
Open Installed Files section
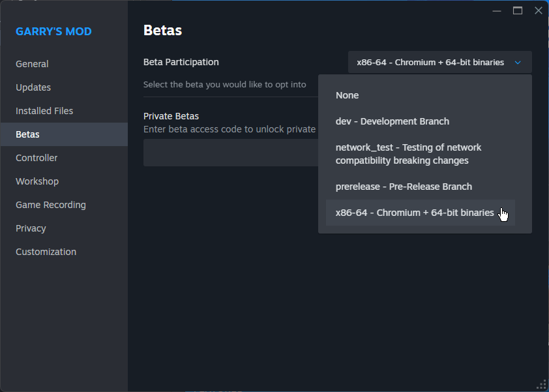[64, 111]
